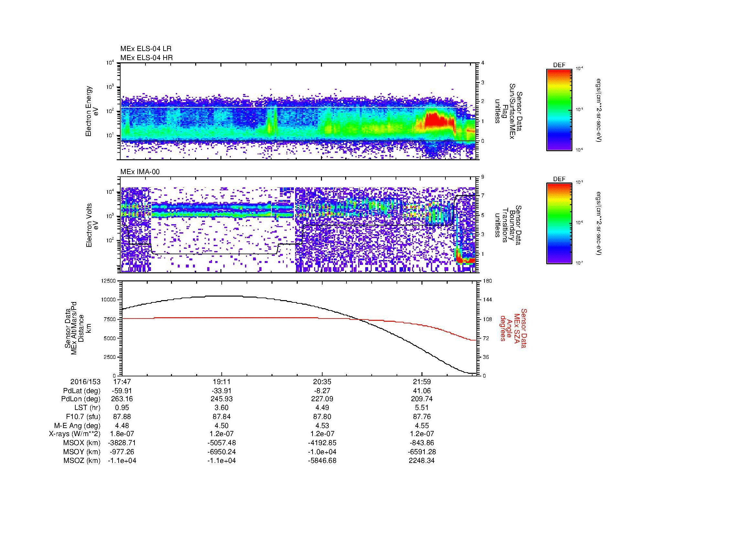Click the top colorbar units label

(599, 110)
